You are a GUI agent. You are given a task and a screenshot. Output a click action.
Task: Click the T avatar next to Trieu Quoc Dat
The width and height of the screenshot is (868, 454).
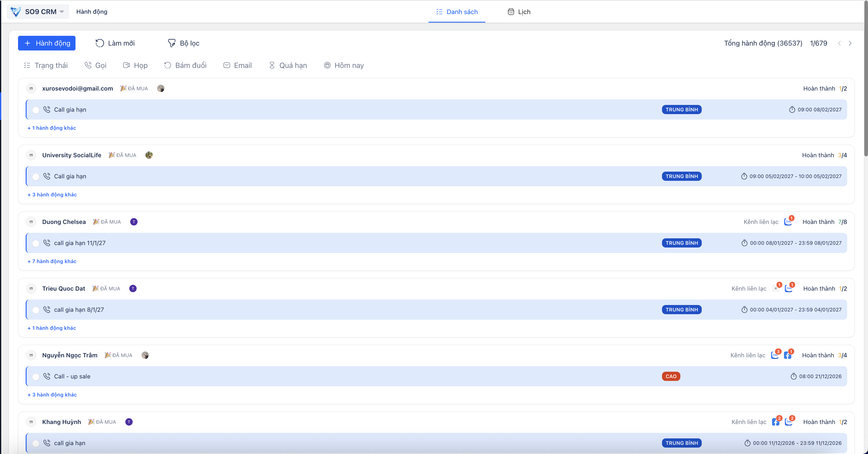133,289
